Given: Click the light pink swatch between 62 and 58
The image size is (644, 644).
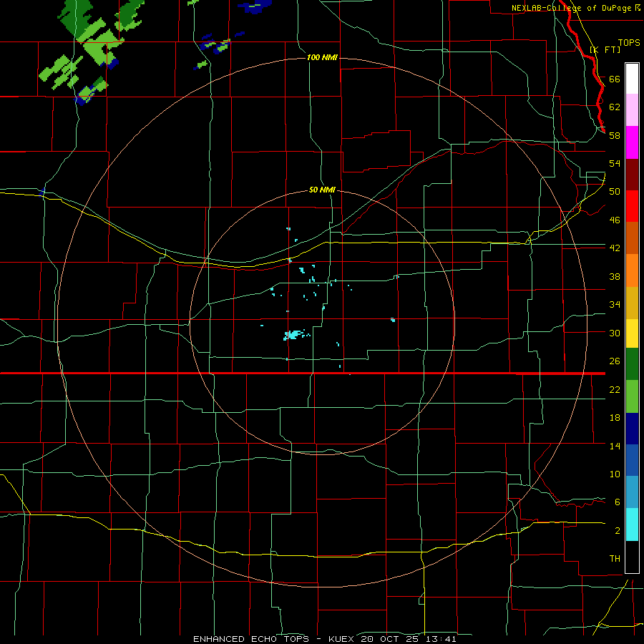Looking at the screenshot, I should point(632,109).
